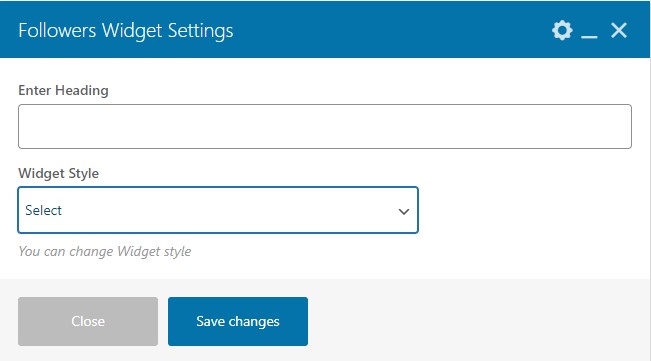Click the 'Followers Widget Settings' title text
Image resolution: width=651 pixels, height=361 pixels.
126,31
